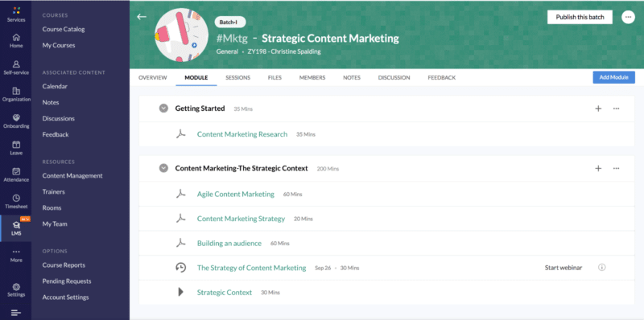Open the Services icon in left rail
Viewport: 644px width, 320px height.
point(16,10)
